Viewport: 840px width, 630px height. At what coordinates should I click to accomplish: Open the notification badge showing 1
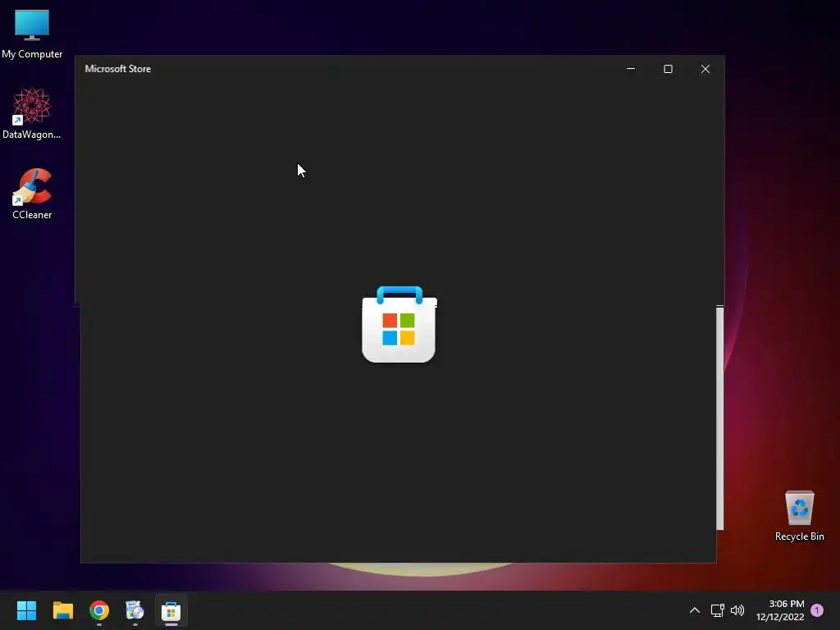point(817,610)
